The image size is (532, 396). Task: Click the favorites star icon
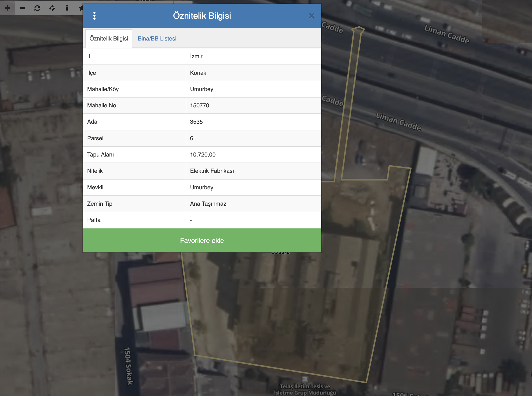(x=81, y=8)
